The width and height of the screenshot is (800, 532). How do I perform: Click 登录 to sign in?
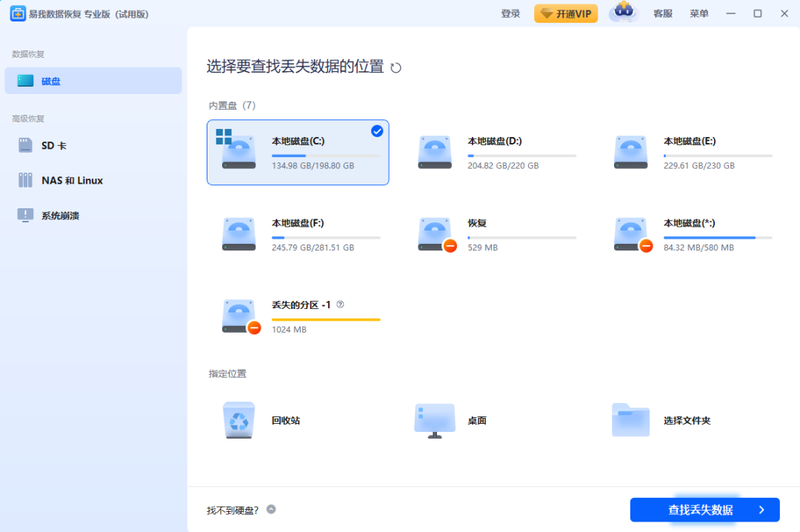510,14
